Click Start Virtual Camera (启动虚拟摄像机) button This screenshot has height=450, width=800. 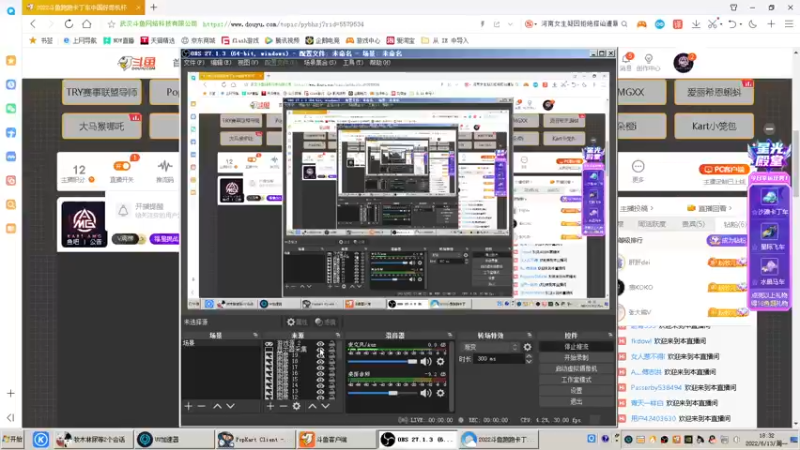point(576,368)
